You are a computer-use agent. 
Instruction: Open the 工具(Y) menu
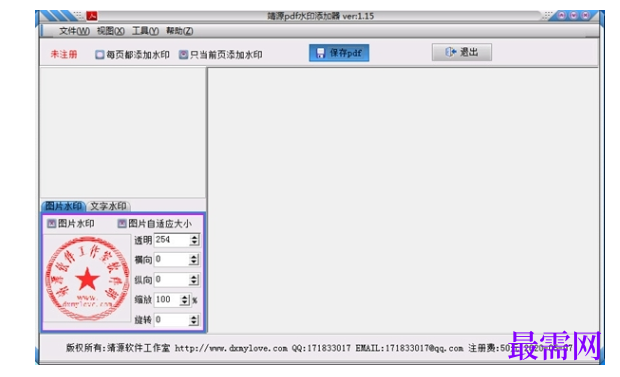(145, 31)
